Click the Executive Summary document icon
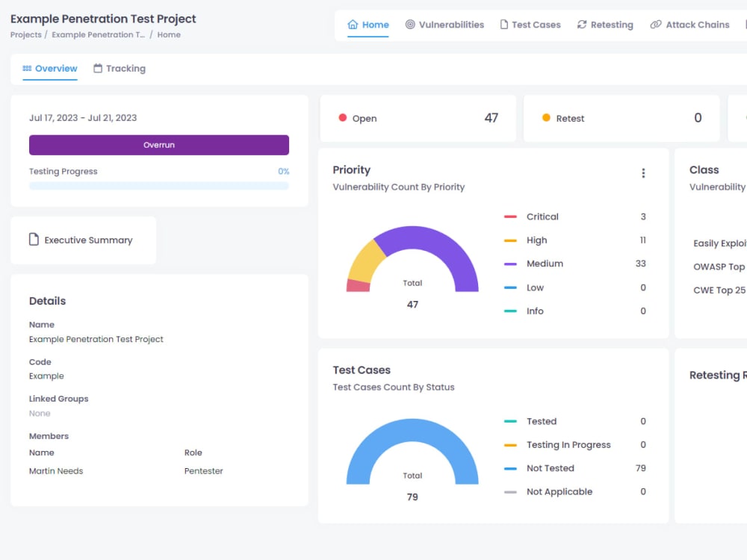This screenshot has height=560, width=747. point(34,239)
